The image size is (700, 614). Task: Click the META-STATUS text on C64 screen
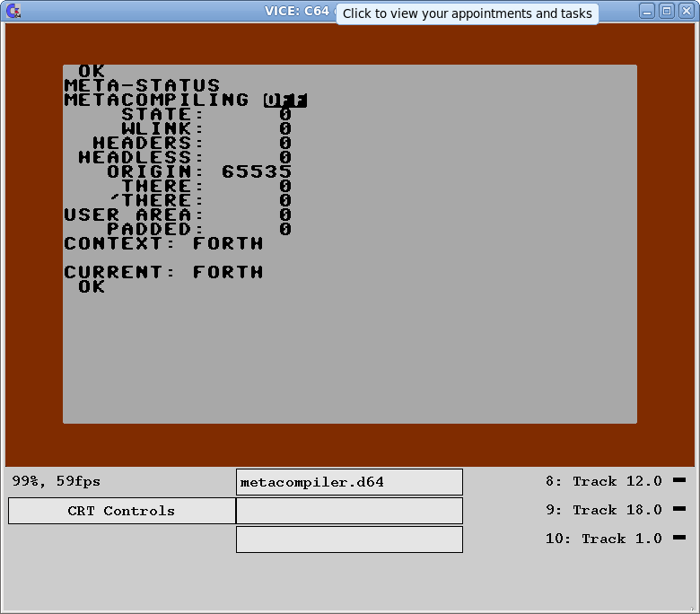tap(142, 86)
